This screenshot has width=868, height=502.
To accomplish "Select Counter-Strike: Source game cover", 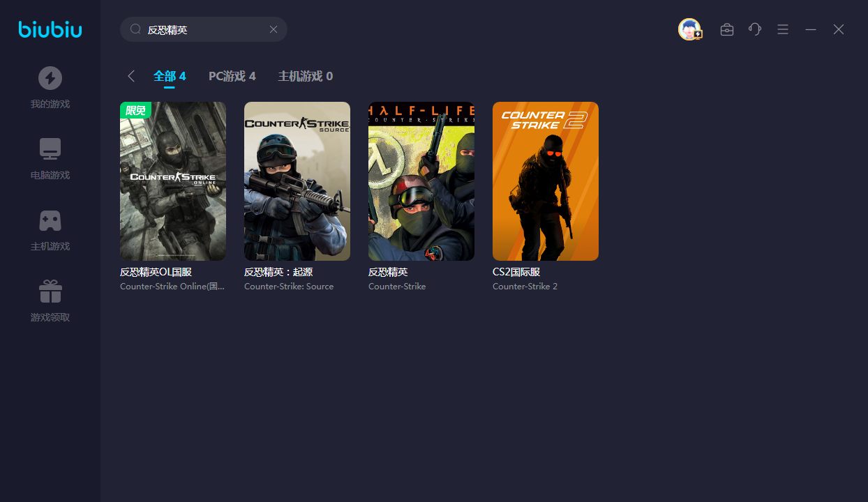I will pyautogui.click(x=297, y=181).
